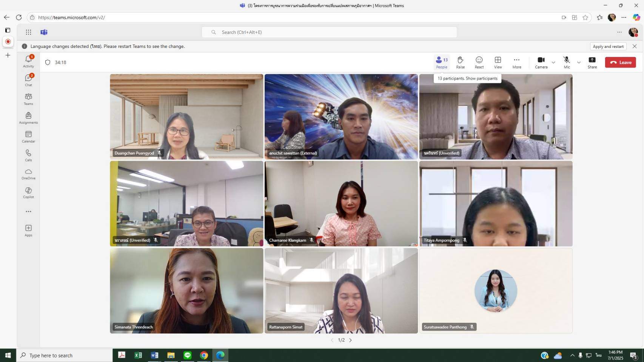Raise your hand in the meeting
Screen dimensions: 644x362
460,62
